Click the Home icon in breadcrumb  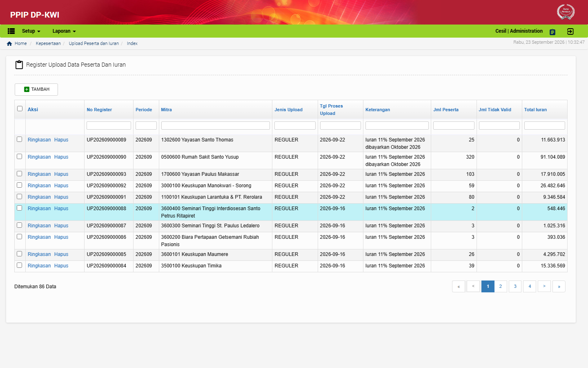9,43
